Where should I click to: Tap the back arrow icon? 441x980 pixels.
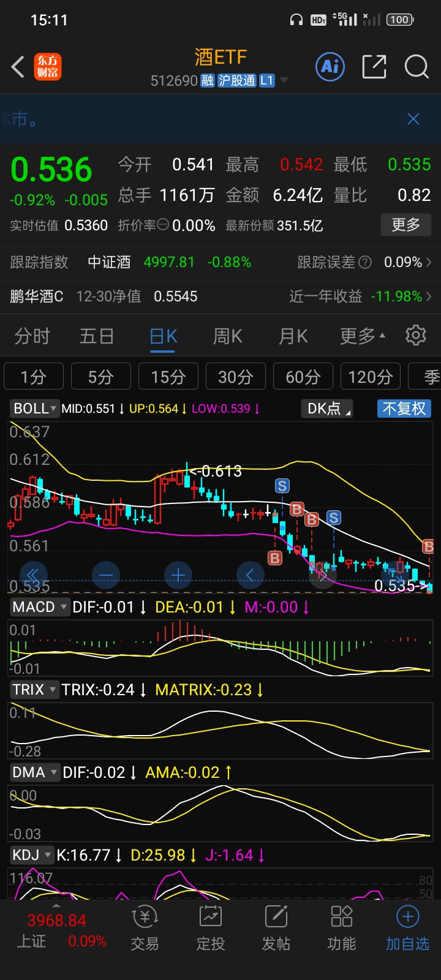(x=18, y=67)
